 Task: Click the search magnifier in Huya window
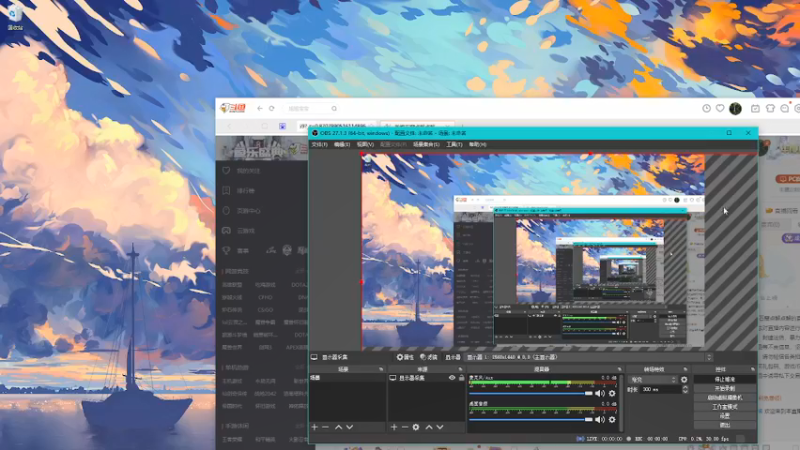tap(334, 109)
